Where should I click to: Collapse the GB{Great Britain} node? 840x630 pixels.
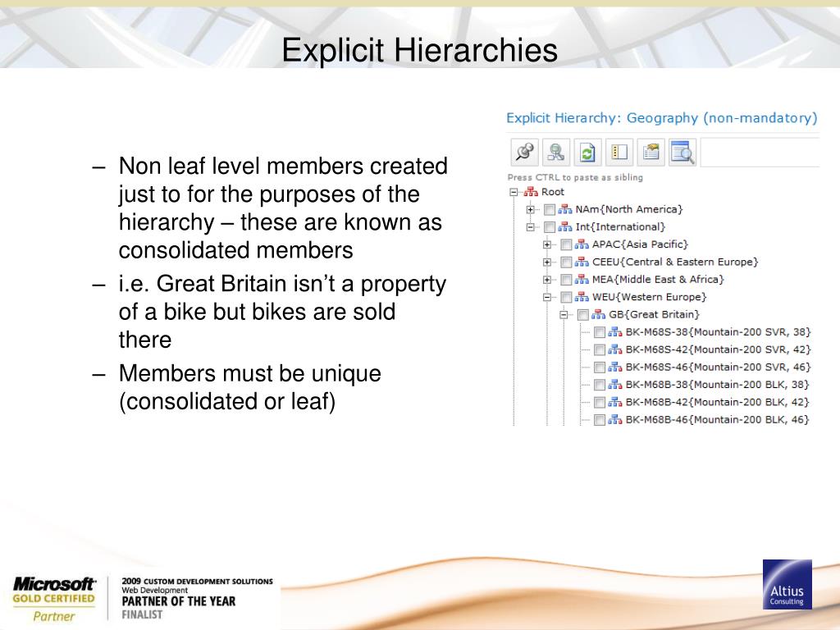pos(564,315)
